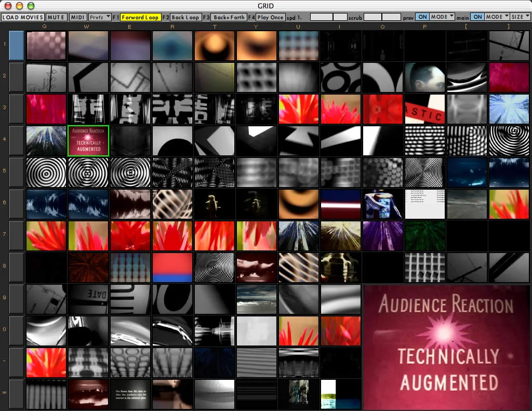Screen dimensions: 532x411
Task: Open the MIDI settings button
Action: point(78,17)
